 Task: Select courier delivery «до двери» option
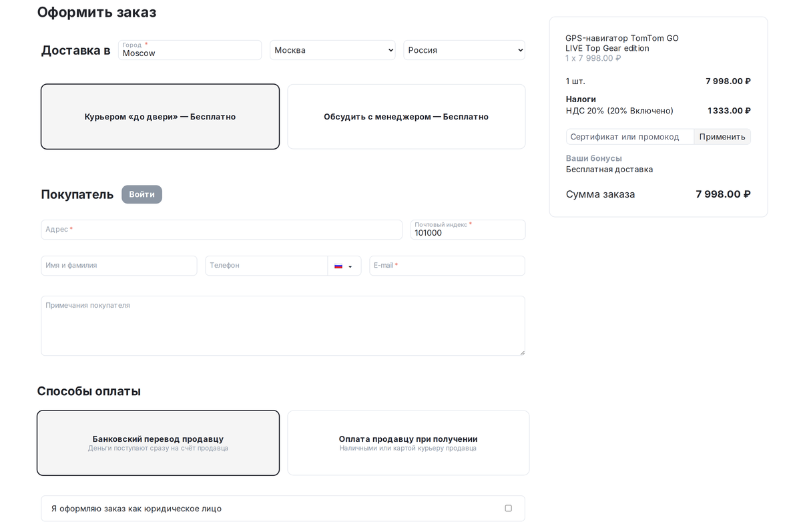[160, 117]
